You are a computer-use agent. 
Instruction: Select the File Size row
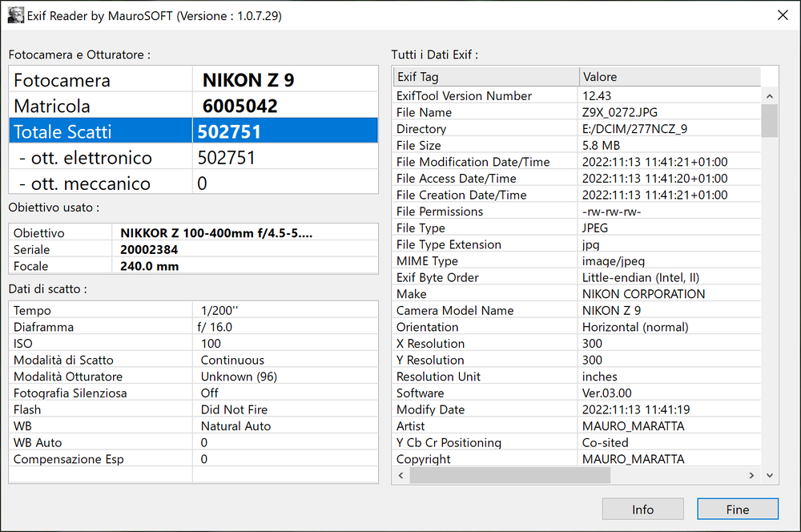tap(577, 145)
